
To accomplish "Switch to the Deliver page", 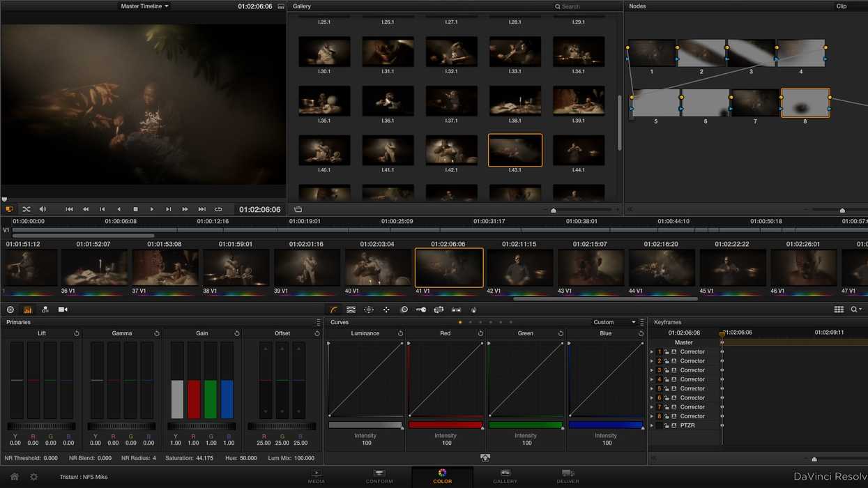I will 568,477.
